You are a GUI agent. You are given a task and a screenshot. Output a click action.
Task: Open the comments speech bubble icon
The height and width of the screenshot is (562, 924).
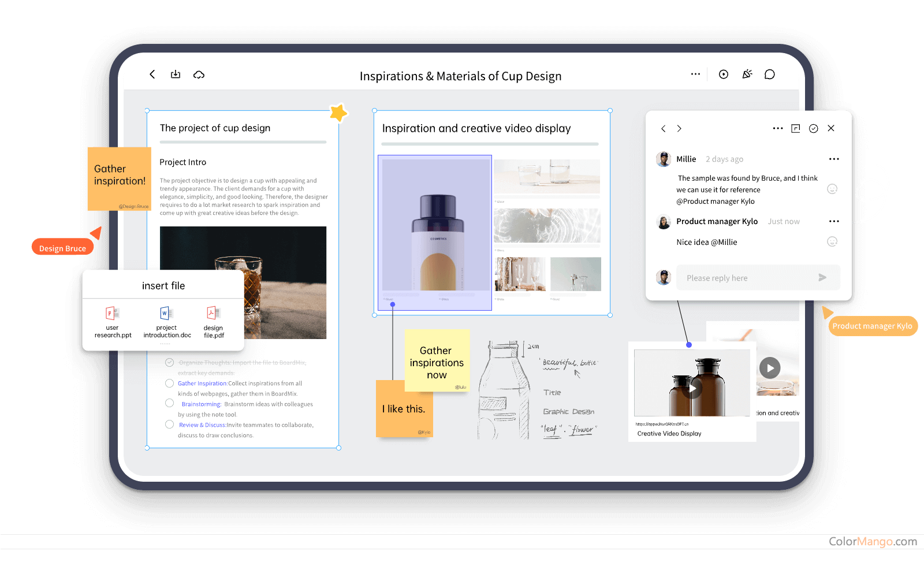pyautogui.click(x=769, y=75)
